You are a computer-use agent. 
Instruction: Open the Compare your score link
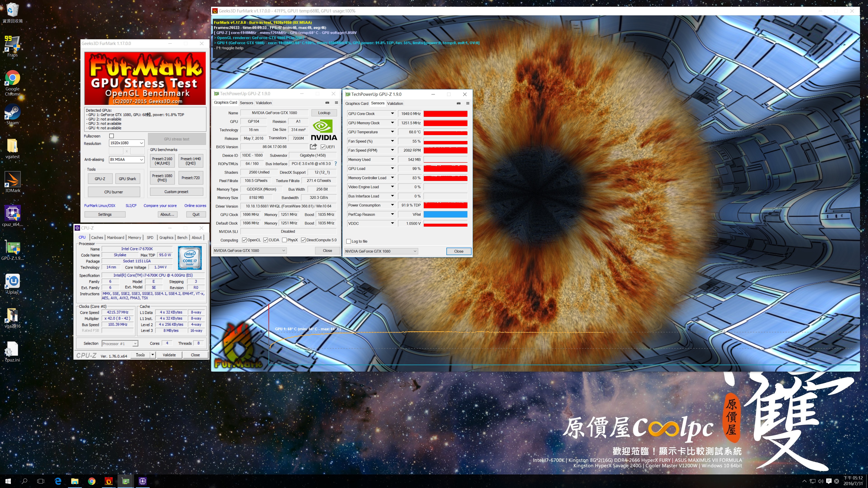(x=160, y=205)
